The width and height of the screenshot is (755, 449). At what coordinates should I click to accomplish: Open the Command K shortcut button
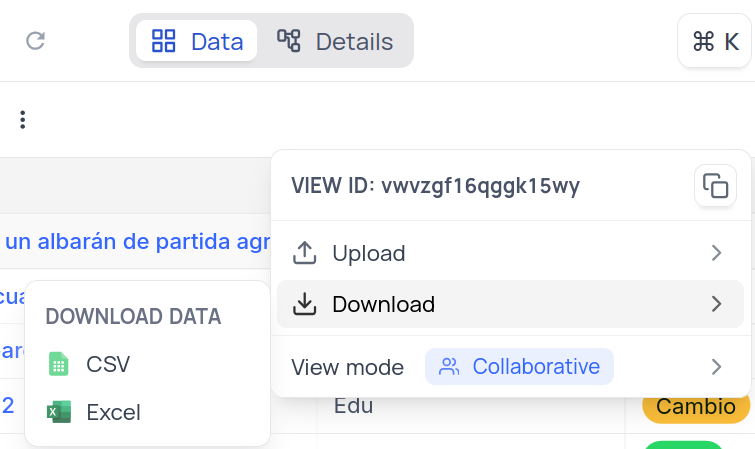pyautogui.click(x=715, y=41)
